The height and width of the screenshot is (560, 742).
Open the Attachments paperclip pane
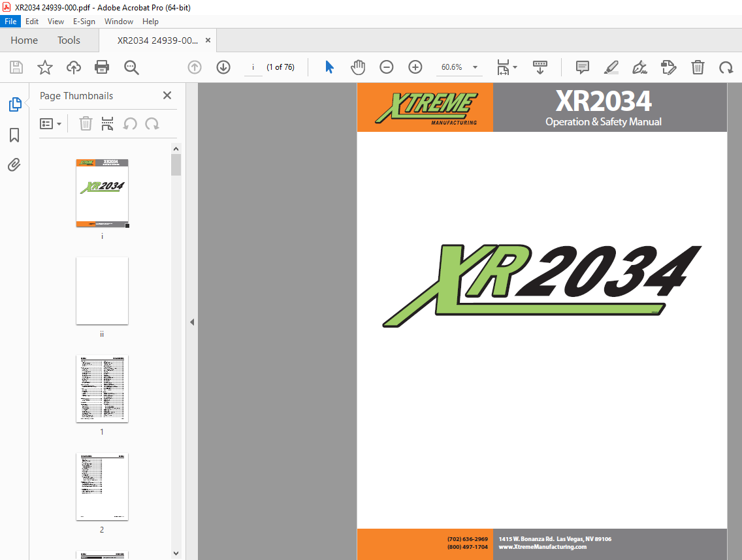(x=14, y=164)
